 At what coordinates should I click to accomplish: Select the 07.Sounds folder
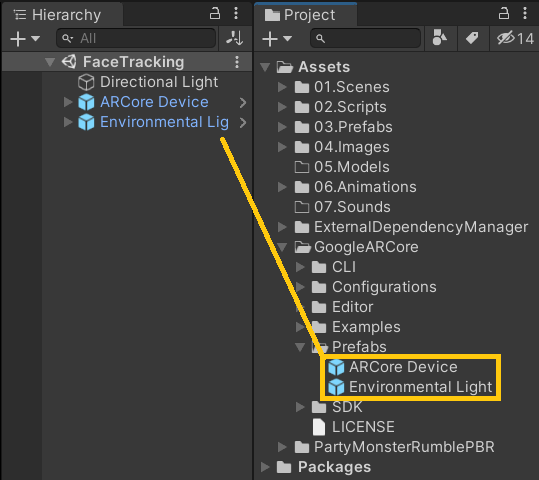[x=352, y=207]
